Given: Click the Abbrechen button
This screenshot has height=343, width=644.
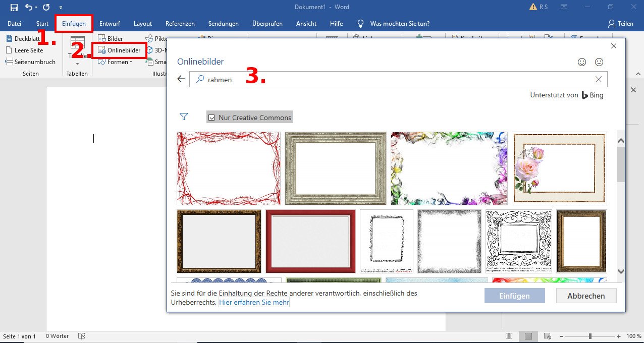Looking at the screenshot, I should click(586, 296).
